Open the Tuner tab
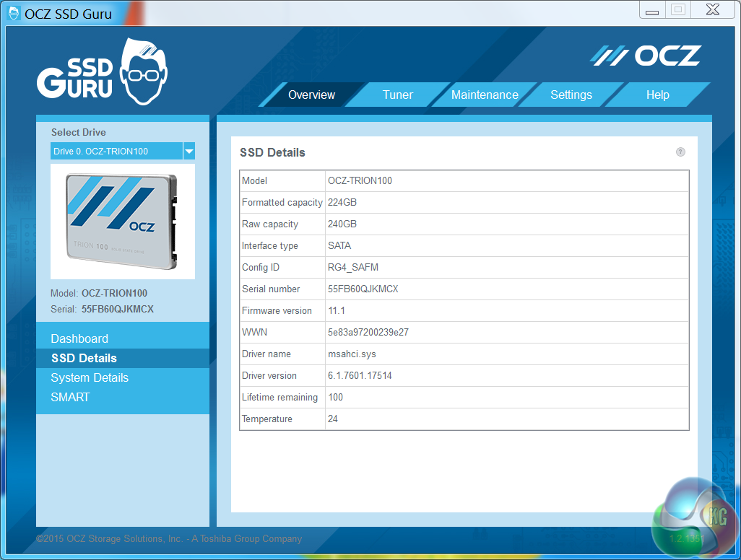This screenshot has height=560, width=741. [x=397, y=95]
